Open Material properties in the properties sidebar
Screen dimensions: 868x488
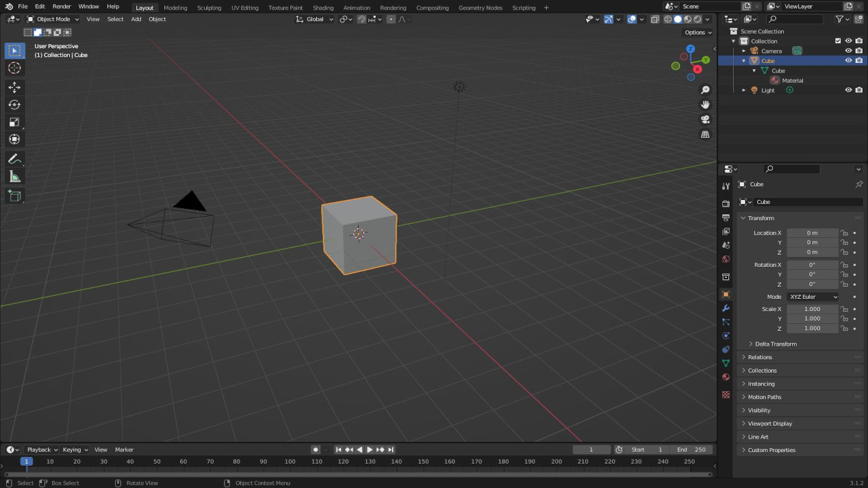click(x=726, y=377)
